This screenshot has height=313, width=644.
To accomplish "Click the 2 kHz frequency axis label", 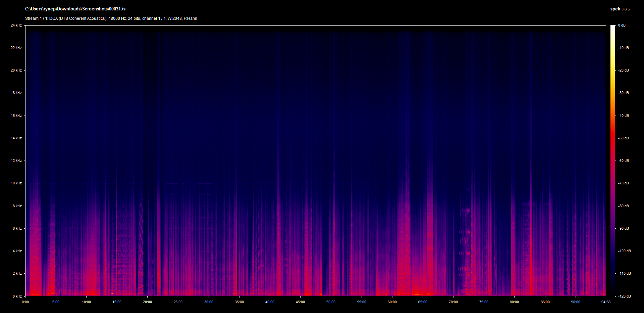I will pos(17,273).
